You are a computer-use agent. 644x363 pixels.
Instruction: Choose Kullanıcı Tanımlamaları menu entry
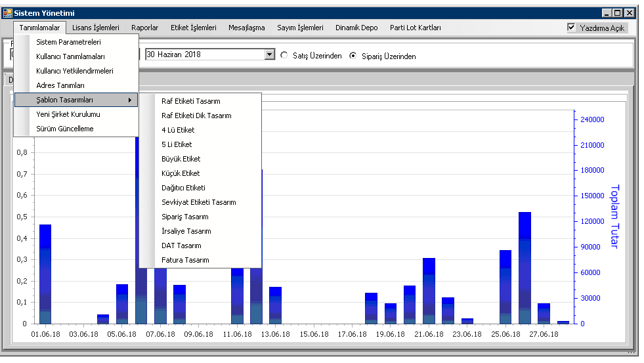[76, 56]
